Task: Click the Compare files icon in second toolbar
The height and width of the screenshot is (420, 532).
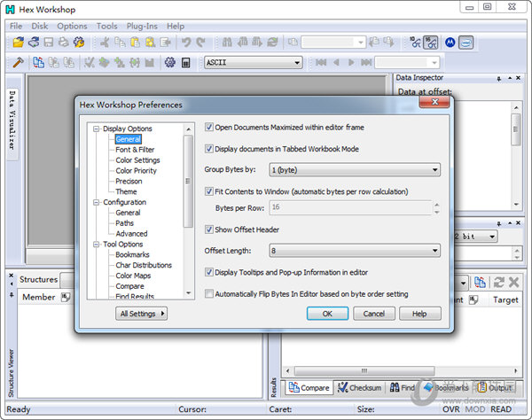Action: [x=38, y=62]
